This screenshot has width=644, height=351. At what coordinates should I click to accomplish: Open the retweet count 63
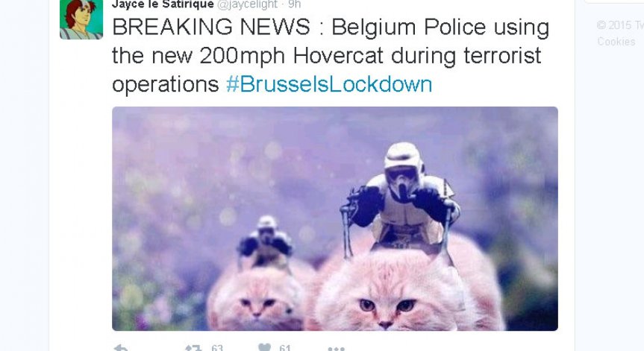[217, 348]
